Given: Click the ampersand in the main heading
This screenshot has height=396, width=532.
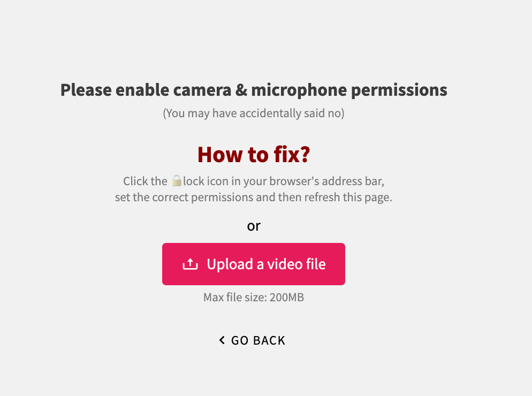Looking at the screenshot, I should (x=241, y=90).
